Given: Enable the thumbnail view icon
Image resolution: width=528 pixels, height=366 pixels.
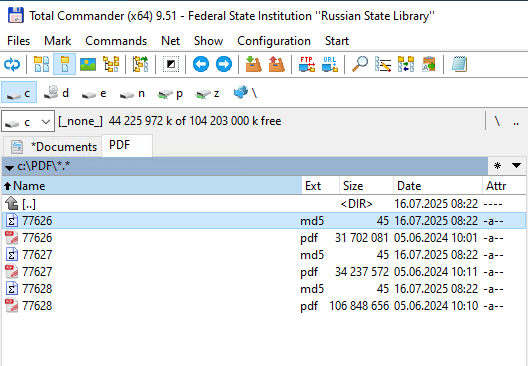Looking at the screenshot, I should pos(88,64).
